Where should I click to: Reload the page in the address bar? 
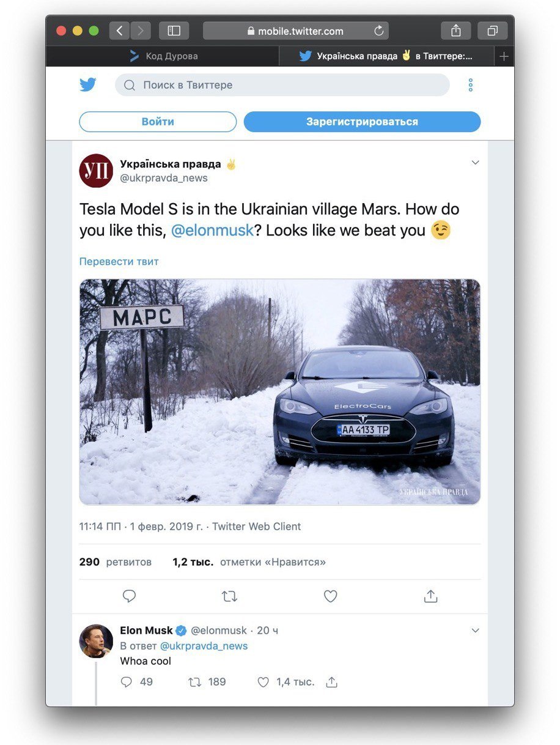(378, 31)
